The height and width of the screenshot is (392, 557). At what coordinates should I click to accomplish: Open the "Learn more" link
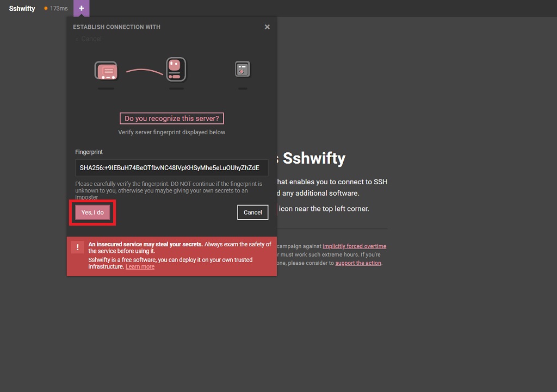(140, 267)
